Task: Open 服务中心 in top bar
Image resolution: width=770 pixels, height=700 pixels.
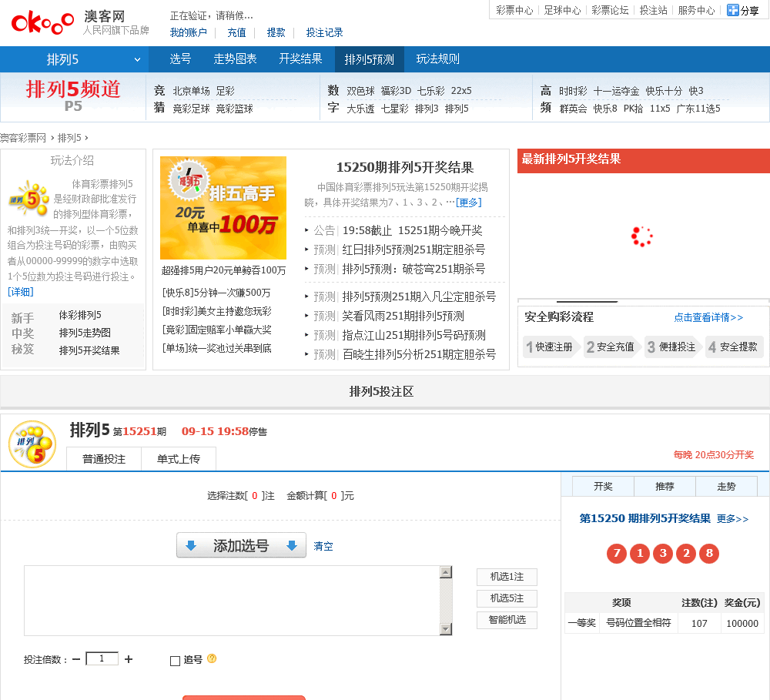Action: coord(696,10)
